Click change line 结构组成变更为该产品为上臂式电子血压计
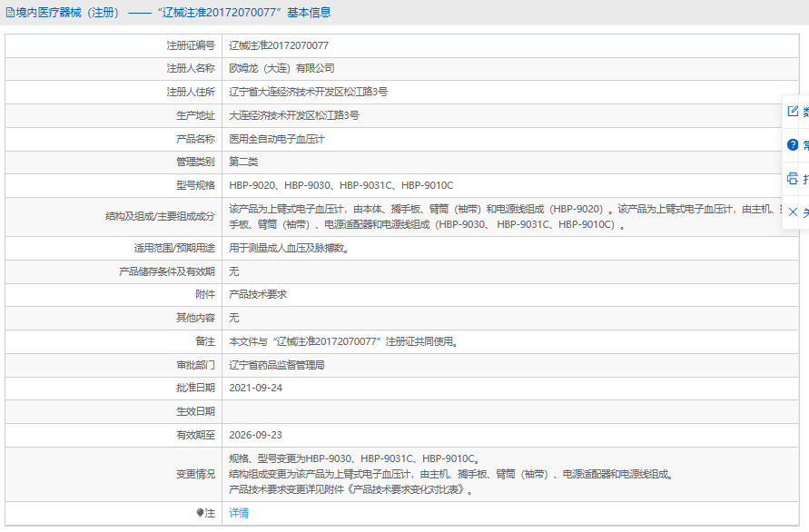Screen dimensions: 809x532 (x=452, y=474)
